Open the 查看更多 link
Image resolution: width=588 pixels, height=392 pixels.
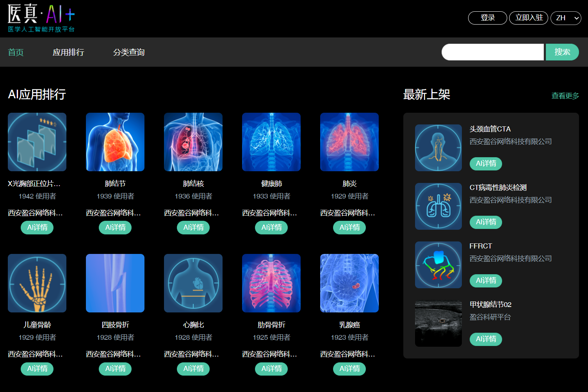click(565, 96)
